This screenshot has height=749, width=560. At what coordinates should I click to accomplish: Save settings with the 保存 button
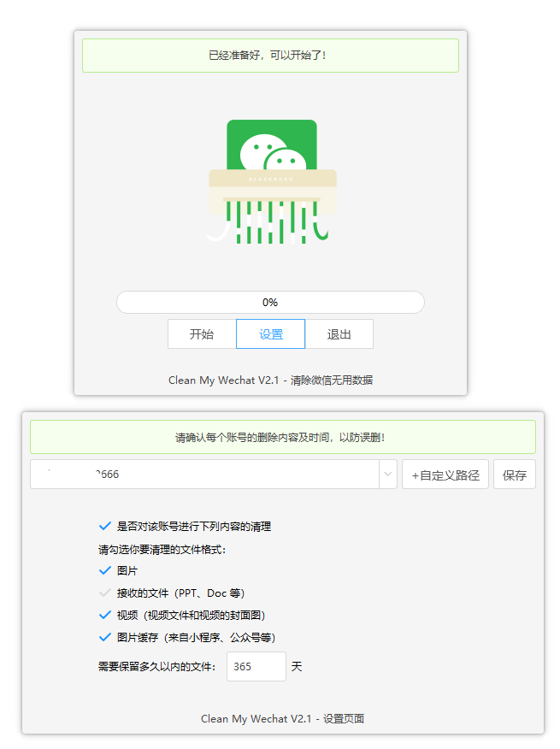[515, 475]
